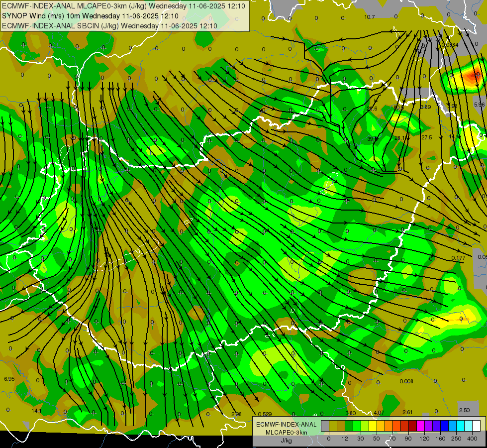Click the ECMWF-INDEX-ANAL label in bottom legend
487x448 pixels.
286,425
